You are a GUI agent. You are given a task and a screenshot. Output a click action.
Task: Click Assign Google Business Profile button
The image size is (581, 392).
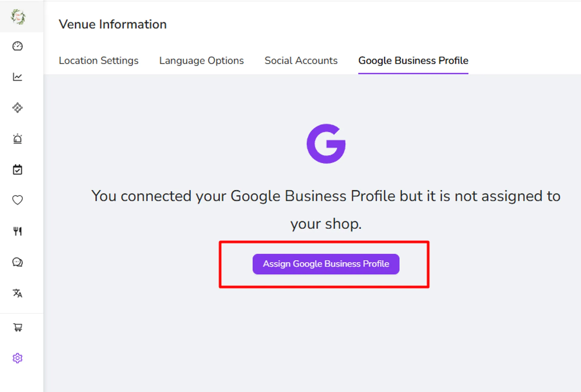coord(326,264)
